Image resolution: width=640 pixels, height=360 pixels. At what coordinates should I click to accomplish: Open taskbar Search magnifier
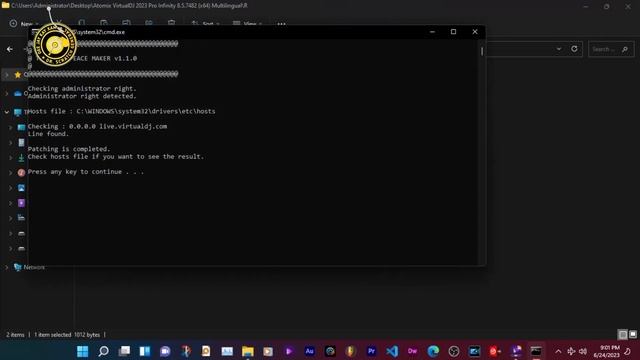tap(103, 351)
